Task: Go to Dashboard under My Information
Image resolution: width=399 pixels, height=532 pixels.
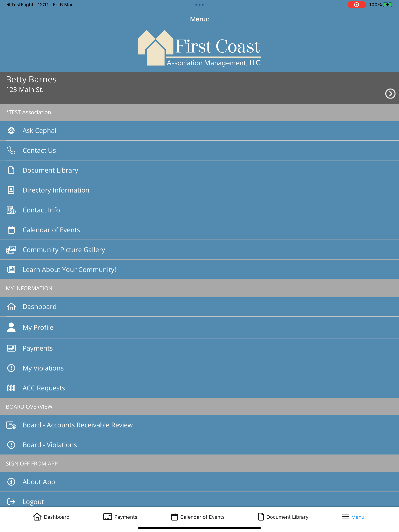Action: click(x=199, y=307)
